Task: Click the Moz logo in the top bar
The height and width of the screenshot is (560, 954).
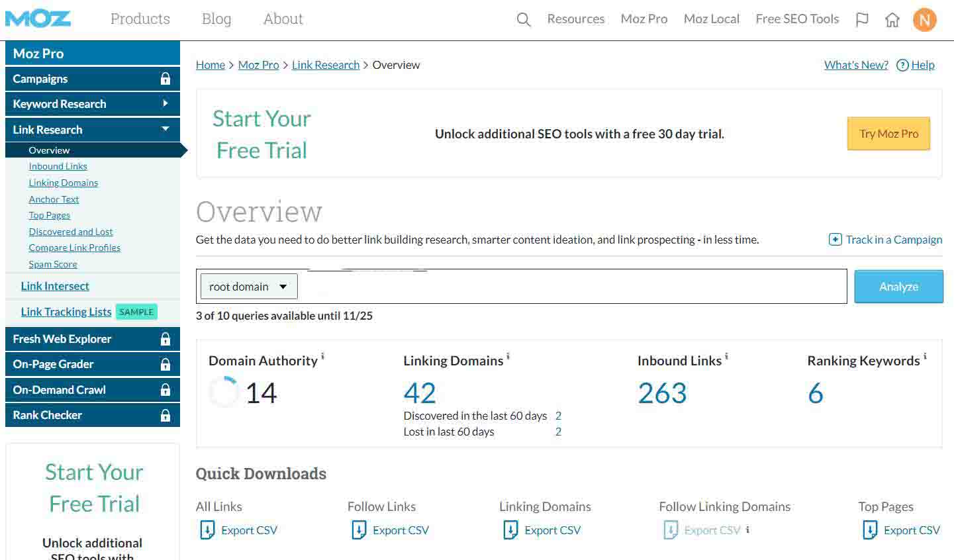Action: point(38,19)
